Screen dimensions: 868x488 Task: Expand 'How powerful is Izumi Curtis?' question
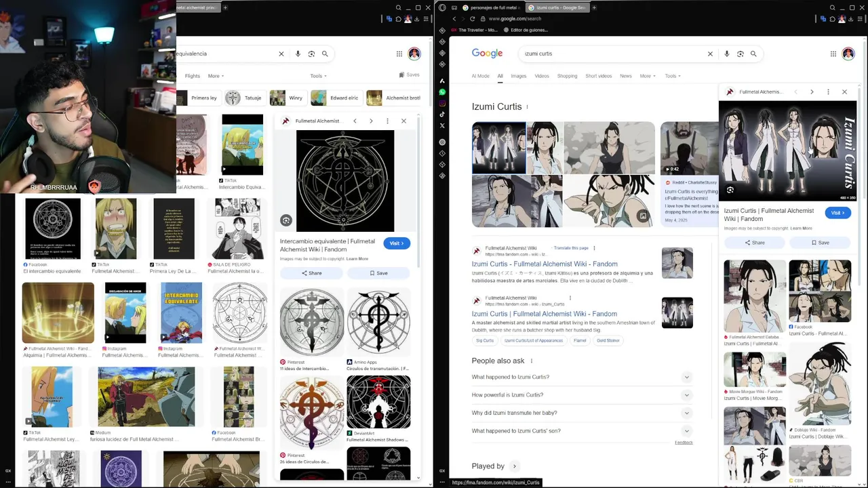pos(581,395)
